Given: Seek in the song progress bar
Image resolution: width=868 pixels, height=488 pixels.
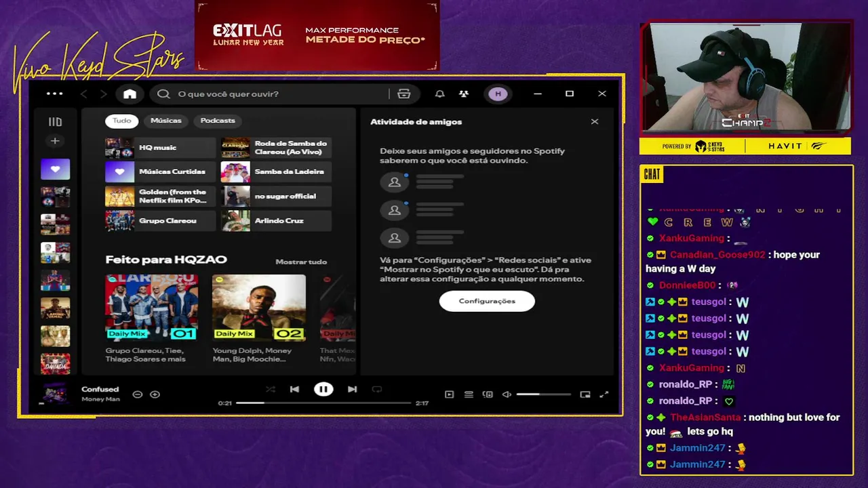Looking at the screenshot, I should click(x=323, y=403).
